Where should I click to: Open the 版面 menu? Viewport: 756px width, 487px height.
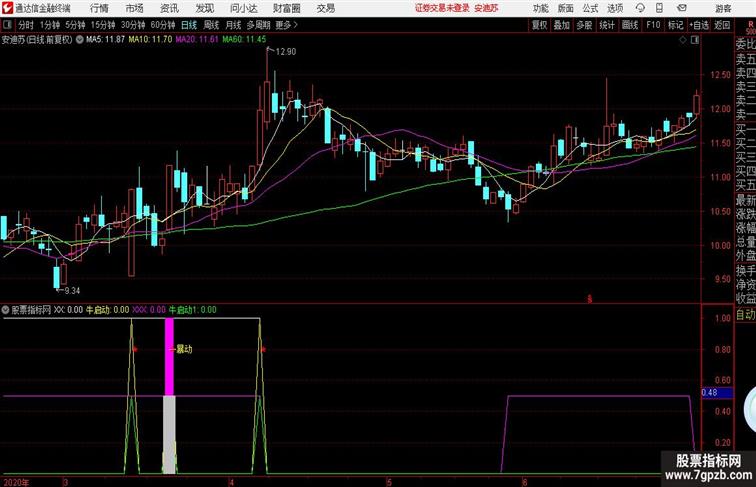point(566,8)
